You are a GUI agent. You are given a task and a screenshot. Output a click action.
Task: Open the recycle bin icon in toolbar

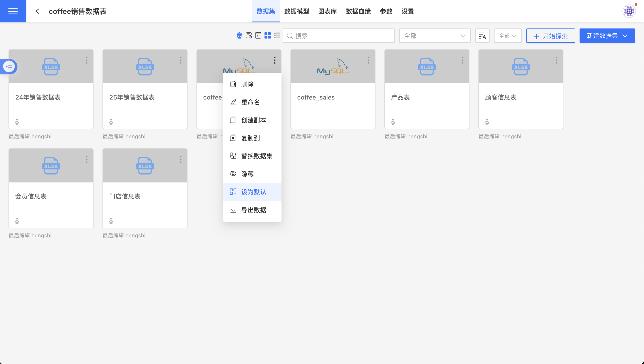[239, 36]
